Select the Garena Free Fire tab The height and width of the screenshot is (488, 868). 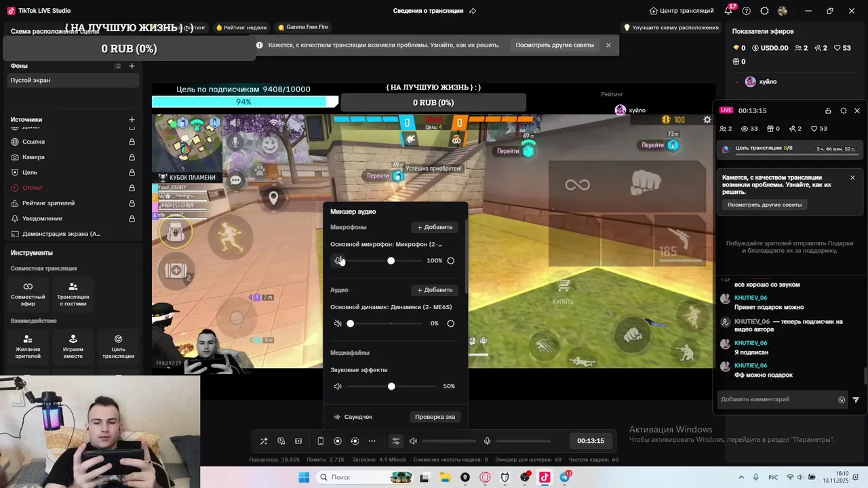coord(303,28)
